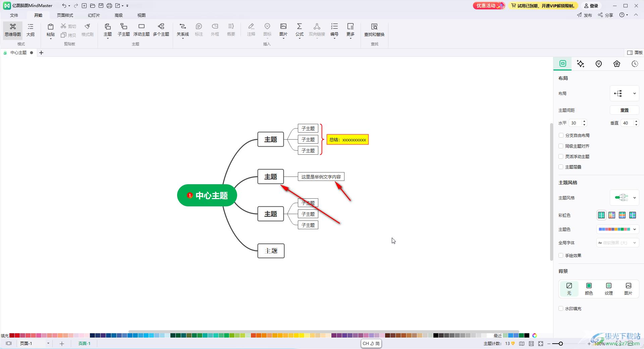Open the topic style (主题风格) dropdown

point(624,198)
